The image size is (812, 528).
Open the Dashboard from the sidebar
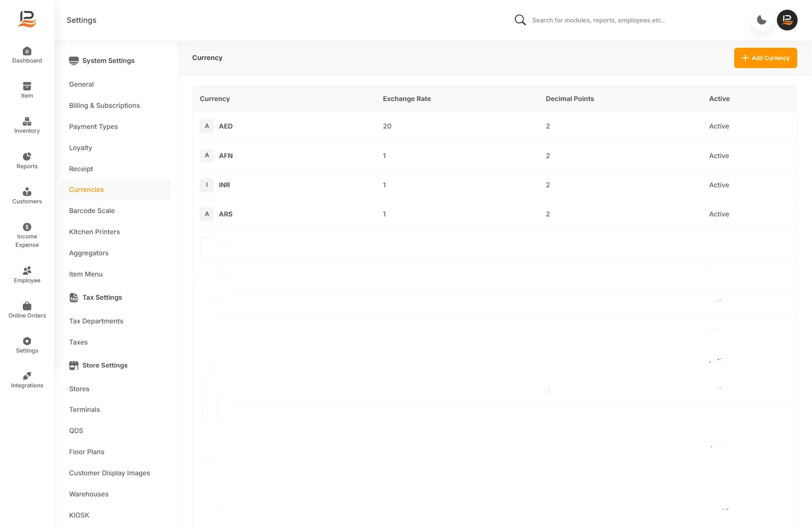[27, 55]
